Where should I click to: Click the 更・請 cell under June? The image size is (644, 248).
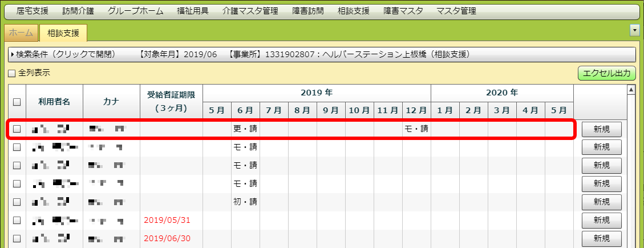click(245, 129)
